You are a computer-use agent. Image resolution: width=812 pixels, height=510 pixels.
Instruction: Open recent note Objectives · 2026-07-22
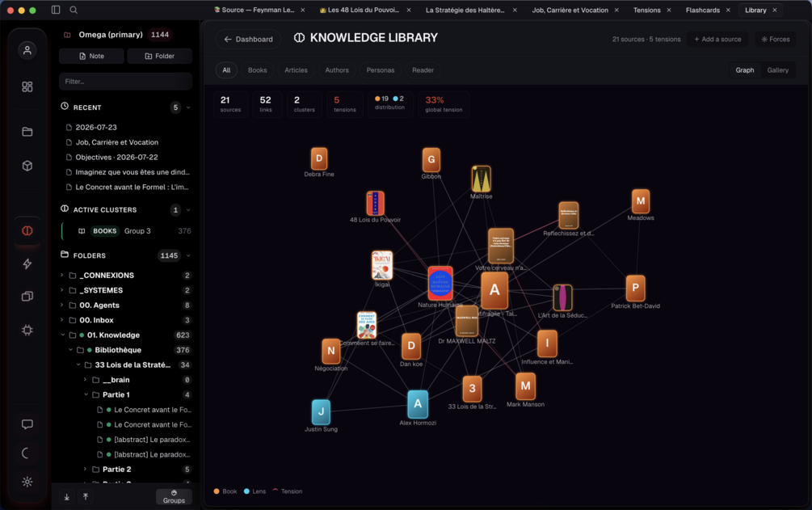(116, 157)
